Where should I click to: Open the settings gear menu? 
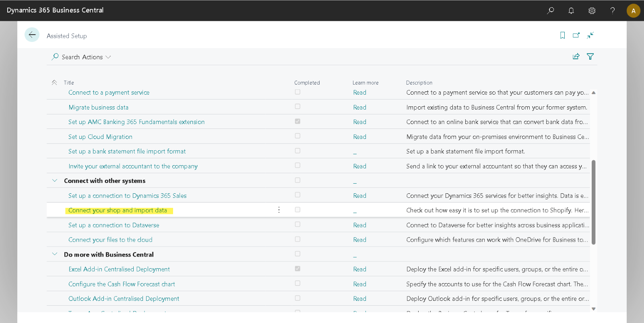pos(592,10)
